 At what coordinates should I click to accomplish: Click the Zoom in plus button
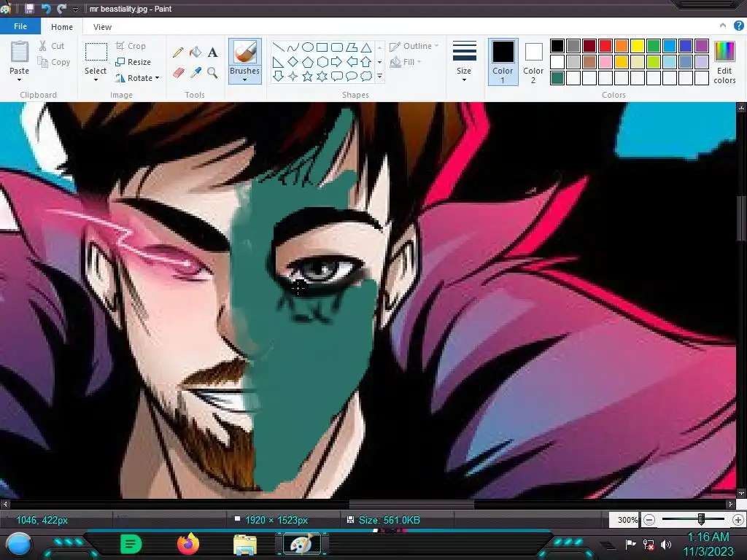(x=738, y=519)
